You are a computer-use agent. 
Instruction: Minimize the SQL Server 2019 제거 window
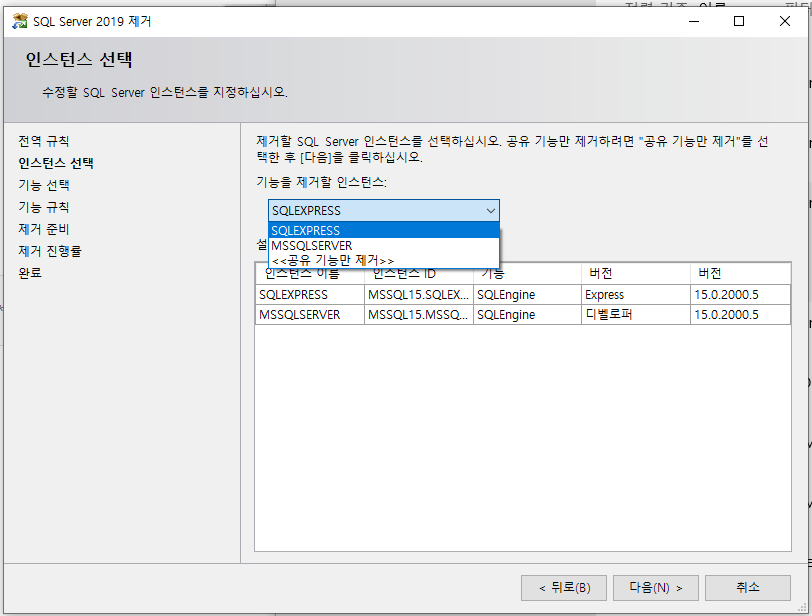[x=694, y=21]
